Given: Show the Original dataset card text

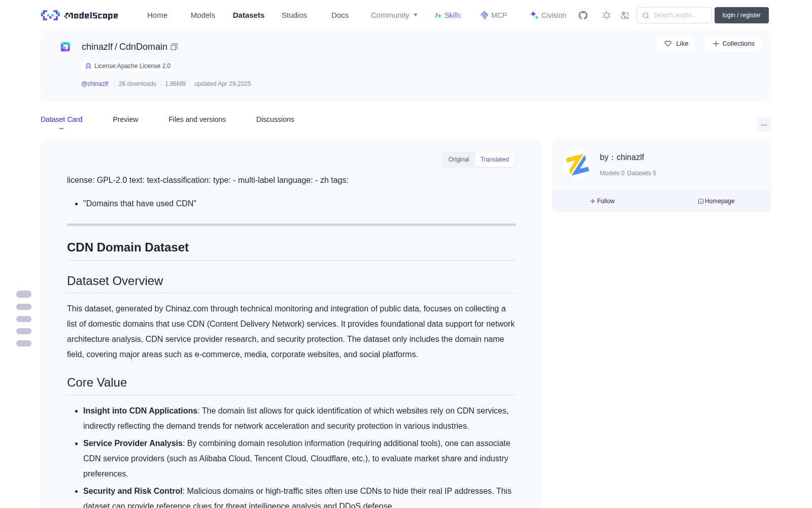Looking at the screenshot, I should (x=459, y=160).
